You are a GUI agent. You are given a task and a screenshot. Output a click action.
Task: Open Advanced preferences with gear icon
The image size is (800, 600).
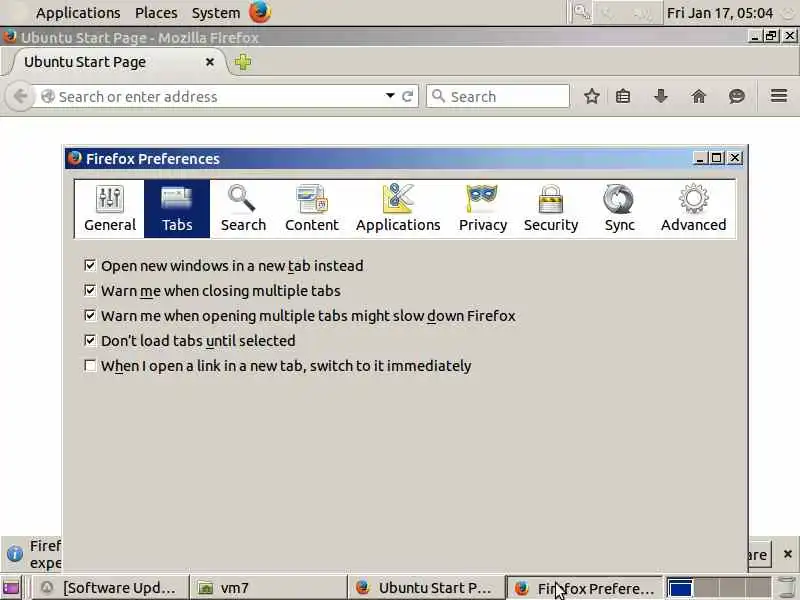coord(693,209)
